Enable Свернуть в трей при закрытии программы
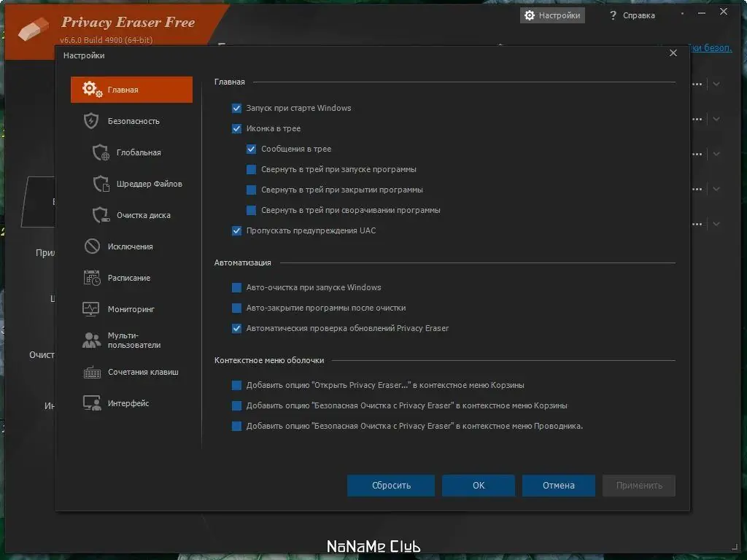The height and width of the screenshot is (560, 747). point(252,190)
